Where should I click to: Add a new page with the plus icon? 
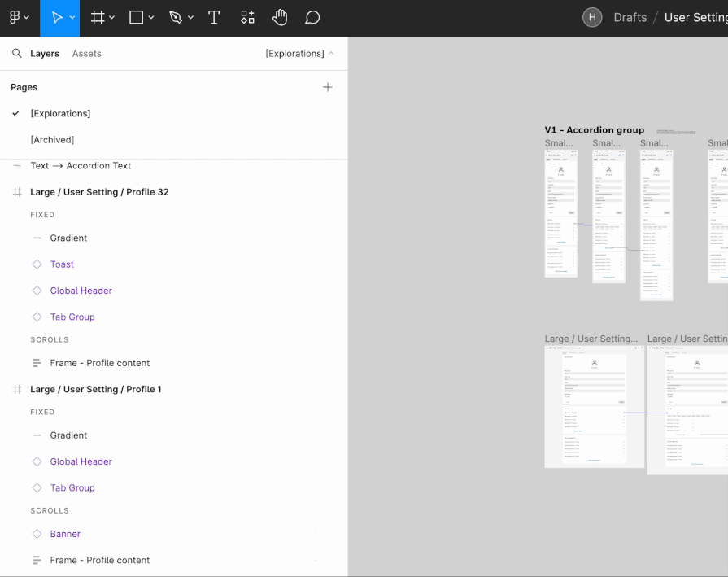click(327, 87)
